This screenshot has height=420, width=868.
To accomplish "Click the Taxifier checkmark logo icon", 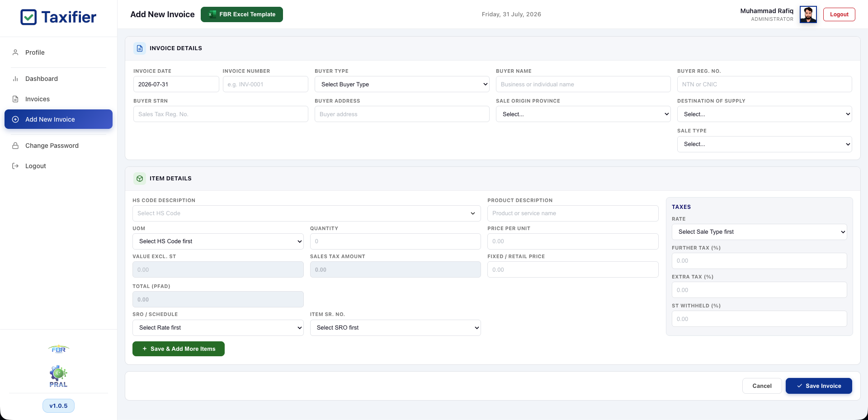I will point(28,17).
